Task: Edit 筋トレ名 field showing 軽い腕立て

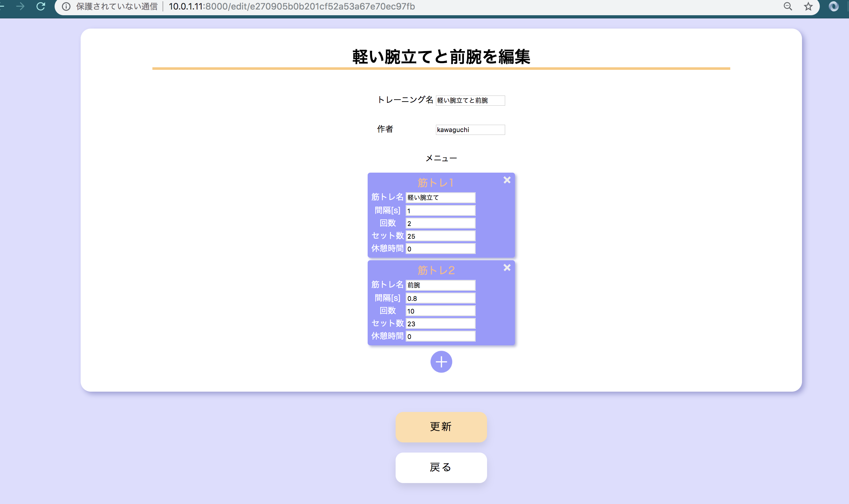Action: point(440,198)
